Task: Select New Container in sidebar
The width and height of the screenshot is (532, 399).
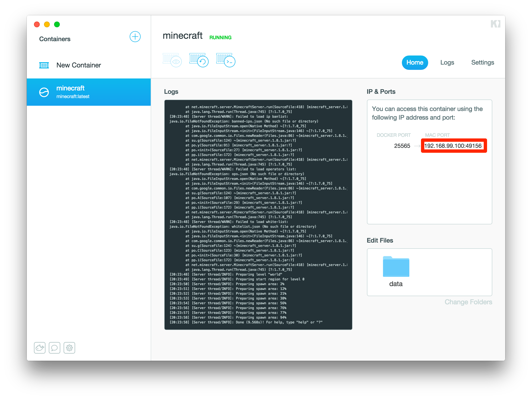Action: 79,65
